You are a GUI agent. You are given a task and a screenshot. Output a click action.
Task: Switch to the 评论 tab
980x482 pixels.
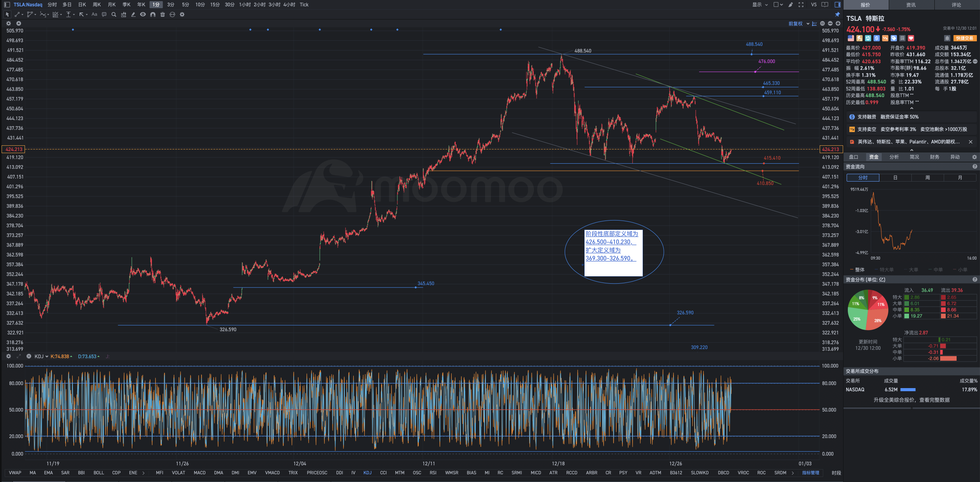pos(956,5)
